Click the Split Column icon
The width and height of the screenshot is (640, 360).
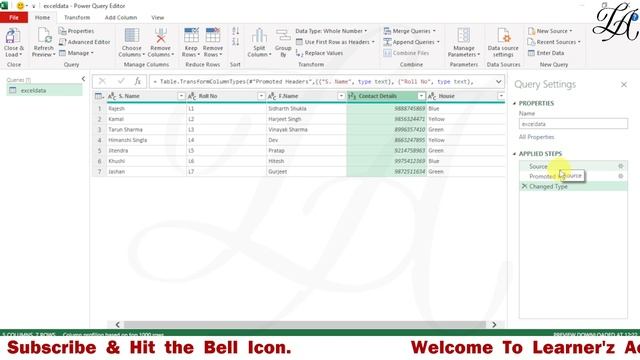[259, 36]
